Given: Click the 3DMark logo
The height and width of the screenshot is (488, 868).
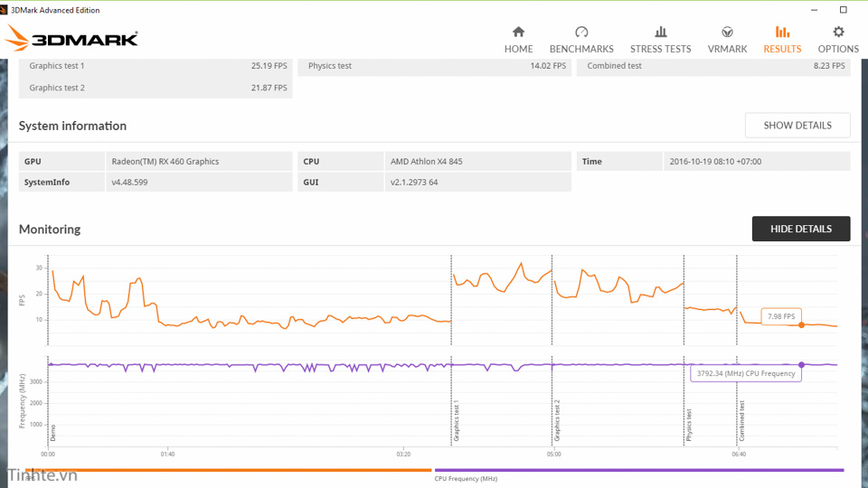Looking at the screenshot, I should point(71,39).
